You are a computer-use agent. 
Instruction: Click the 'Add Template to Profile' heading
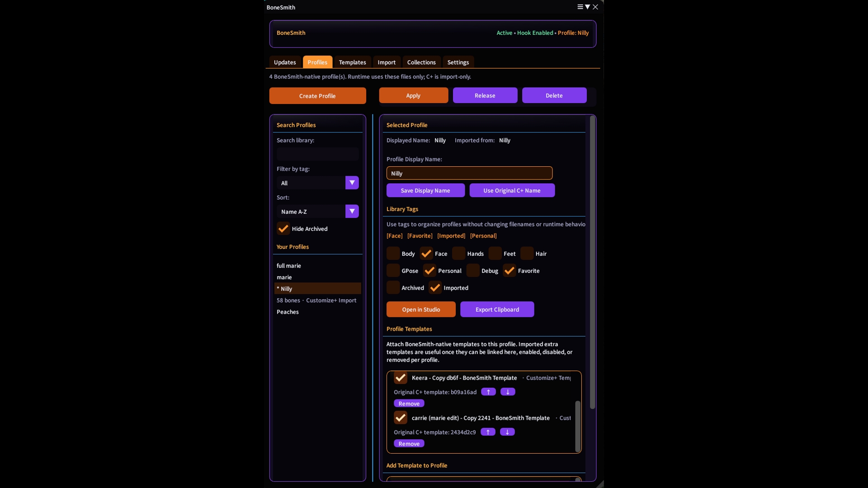tap(417, 465)
